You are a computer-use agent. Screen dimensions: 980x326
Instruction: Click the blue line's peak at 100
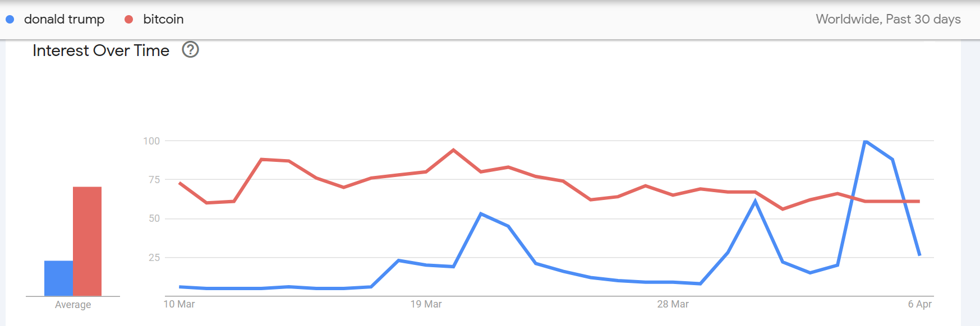[x=866, y=141]
